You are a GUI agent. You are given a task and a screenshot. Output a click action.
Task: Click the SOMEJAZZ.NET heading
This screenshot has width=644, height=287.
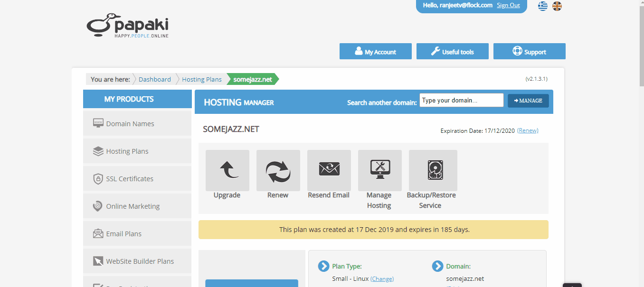231,129
